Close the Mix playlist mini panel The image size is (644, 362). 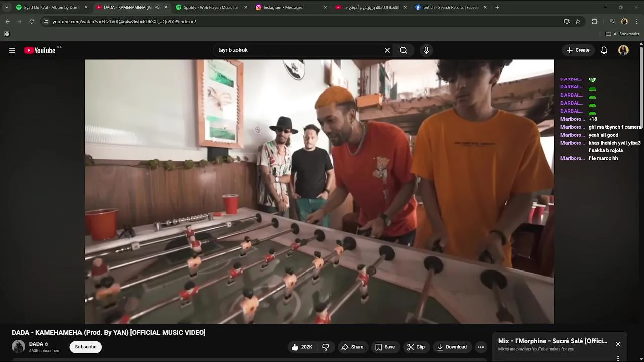click(618, 344)
